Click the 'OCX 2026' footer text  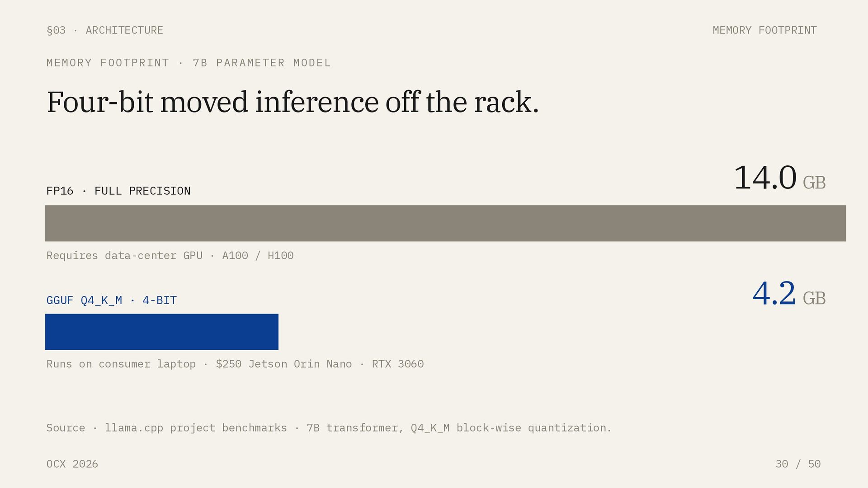pyautogui.click(x=72, y=464)
